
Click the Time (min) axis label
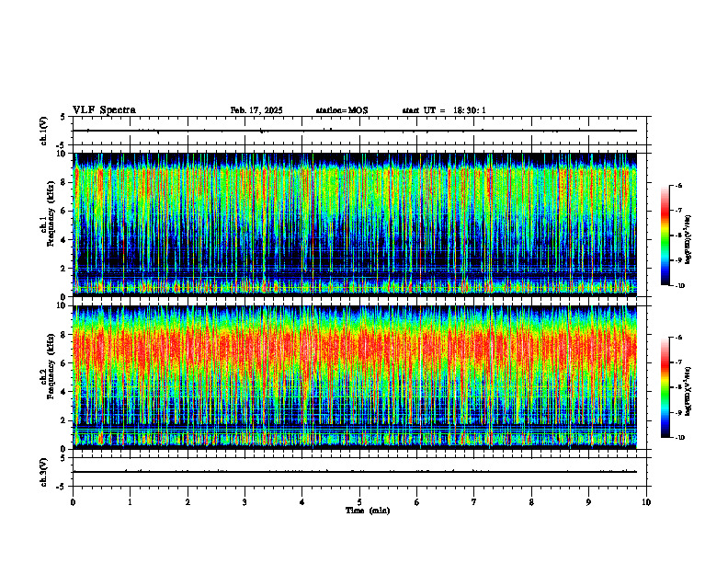click(368, 511)
